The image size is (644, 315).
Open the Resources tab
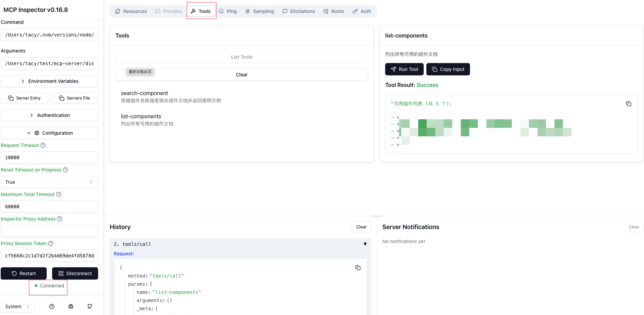coord(131,11)
